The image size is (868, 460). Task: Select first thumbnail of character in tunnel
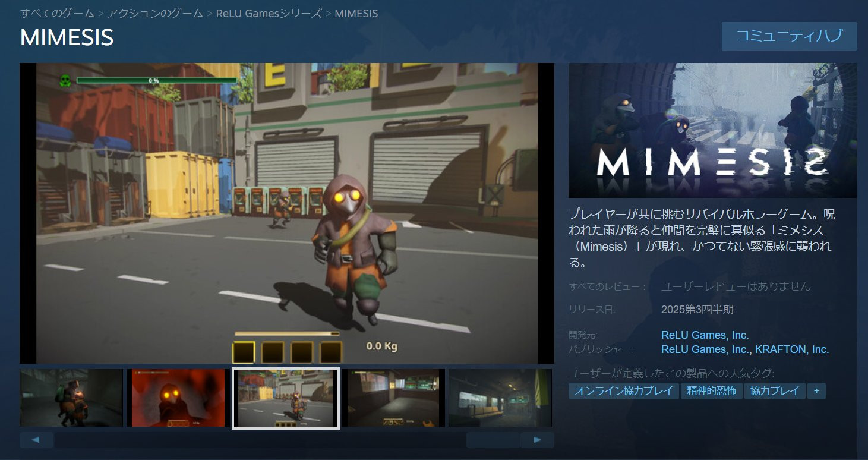coord(71,398)
